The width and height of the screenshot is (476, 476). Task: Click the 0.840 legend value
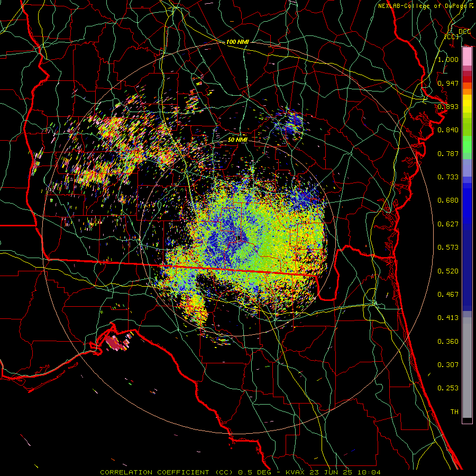(x=448, y=130)
